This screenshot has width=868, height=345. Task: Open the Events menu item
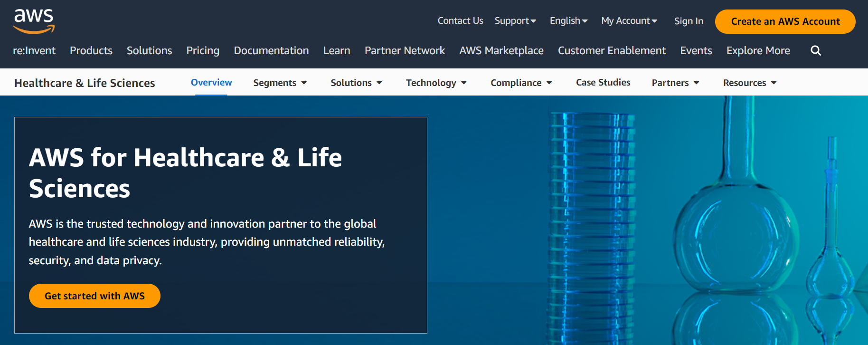coord(696,50)
